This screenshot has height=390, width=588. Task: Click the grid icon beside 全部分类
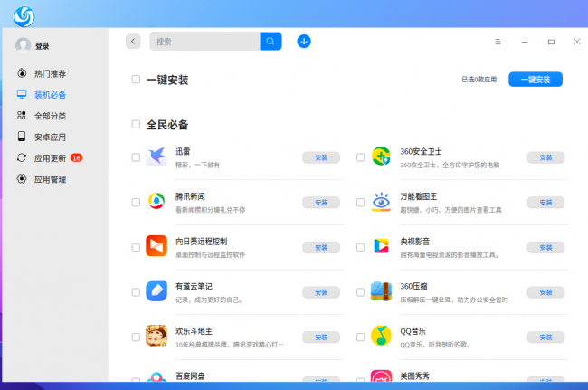coord(22,116)
